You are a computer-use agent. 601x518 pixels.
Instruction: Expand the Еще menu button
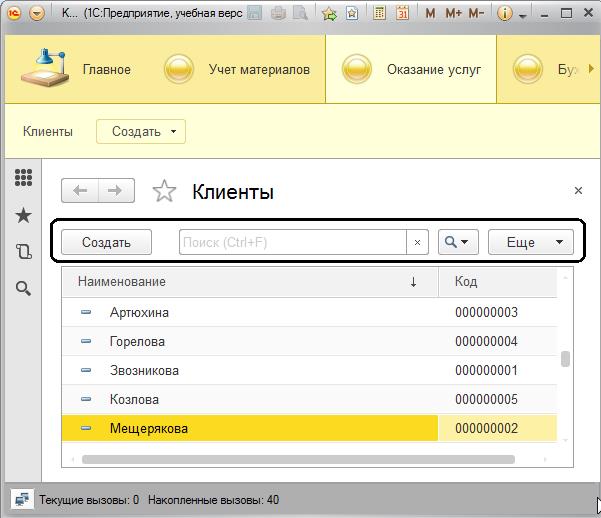(530, 242)
